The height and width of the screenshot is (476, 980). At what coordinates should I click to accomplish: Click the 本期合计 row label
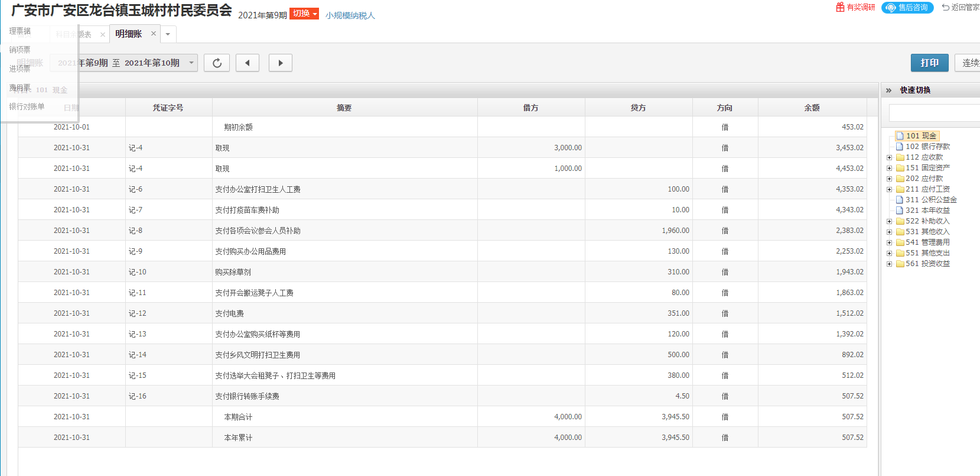tap(238, 417)
